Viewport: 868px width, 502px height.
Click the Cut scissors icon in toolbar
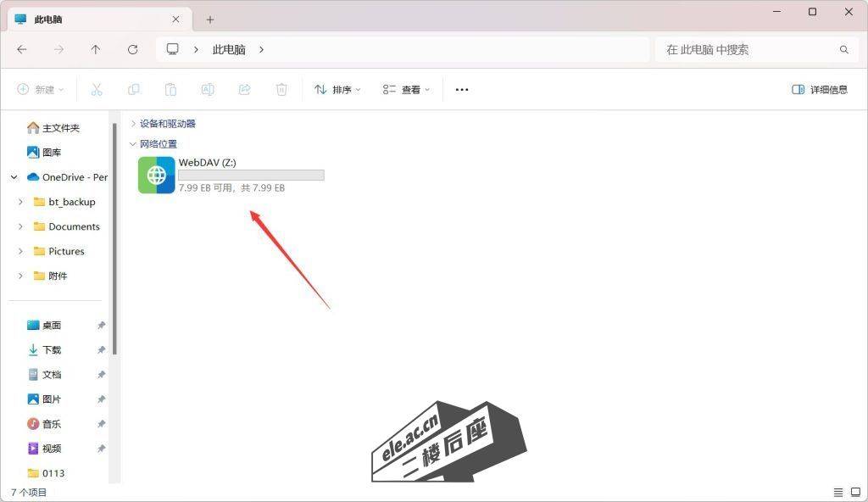click(96, 89)
